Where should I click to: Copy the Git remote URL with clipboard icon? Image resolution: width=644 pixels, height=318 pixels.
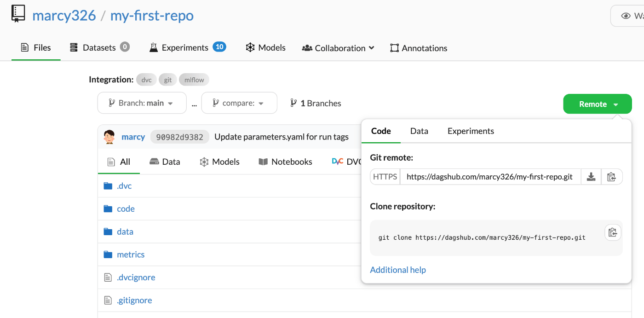[611, 177]
